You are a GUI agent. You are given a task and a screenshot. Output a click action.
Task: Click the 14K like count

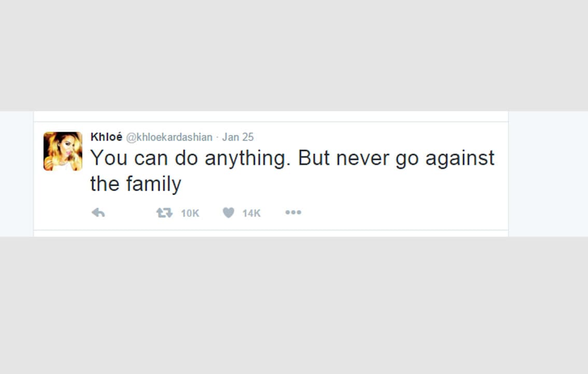(x=251, y=213)
